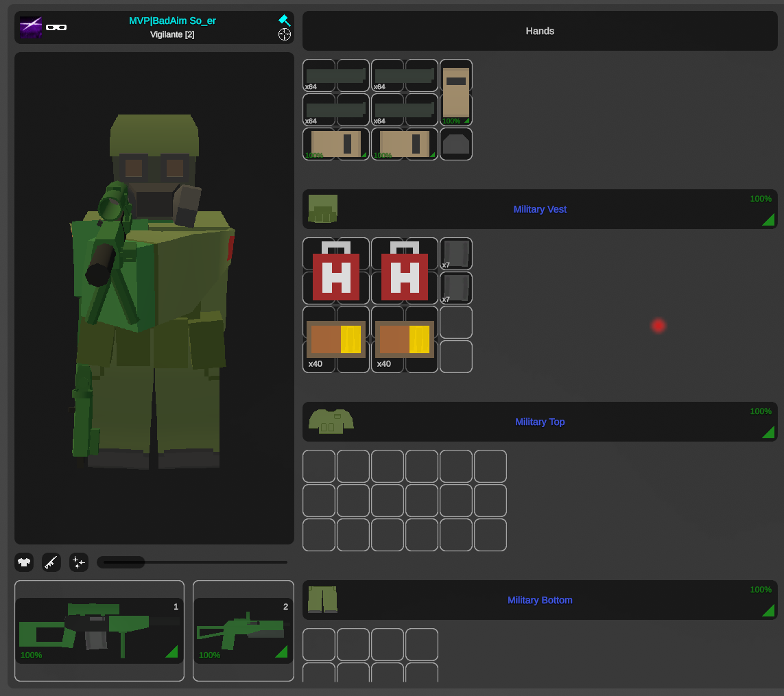Click the sunglasses icon beside avatar

tap(56, 27)
